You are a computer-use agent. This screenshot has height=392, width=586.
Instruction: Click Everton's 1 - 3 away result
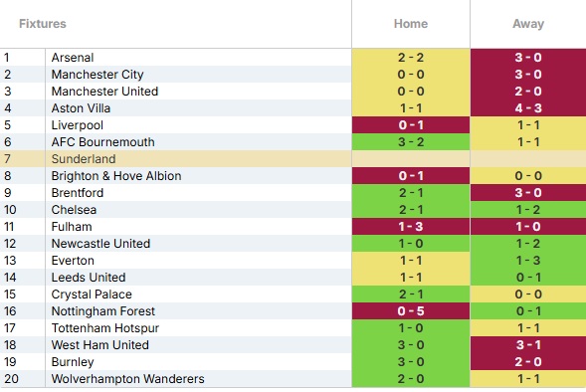528,261
